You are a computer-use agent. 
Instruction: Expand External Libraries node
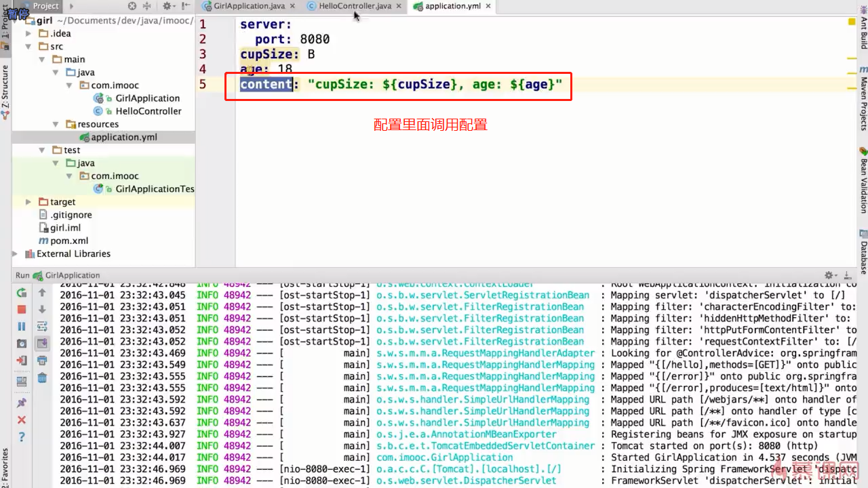[16, 254]
